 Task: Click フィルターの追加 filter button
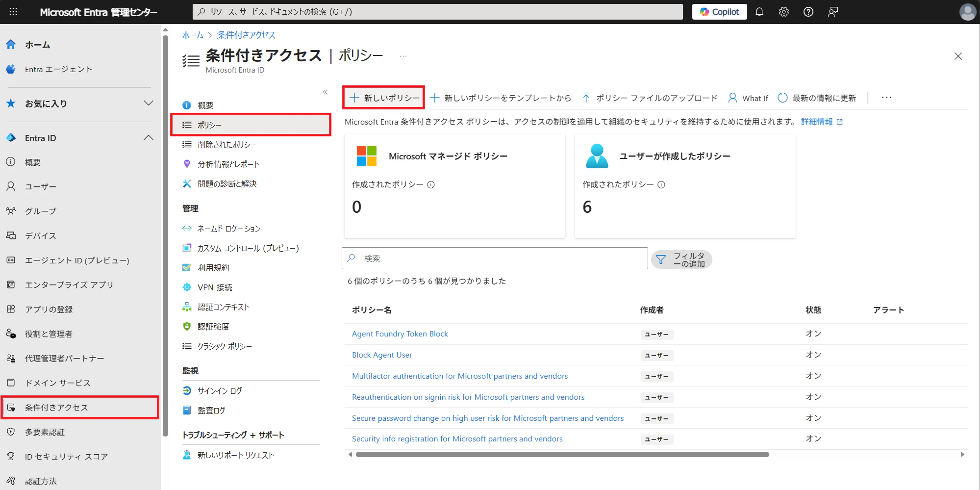[681, 259]
